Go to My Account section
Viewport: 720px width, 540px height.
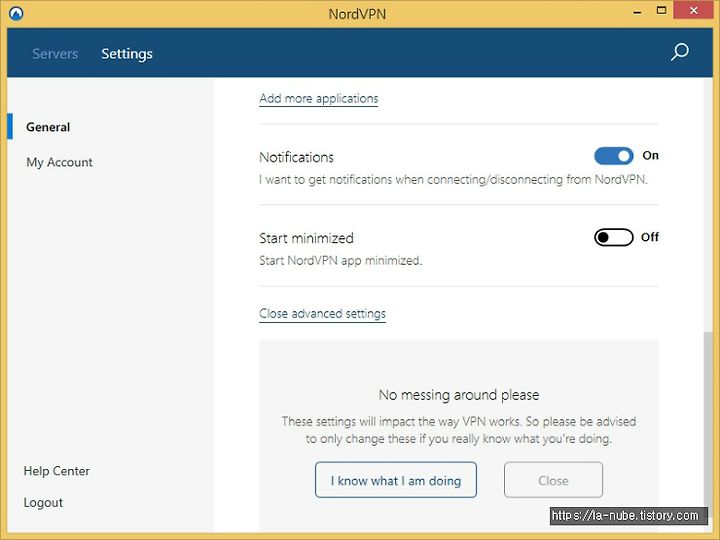59,162
